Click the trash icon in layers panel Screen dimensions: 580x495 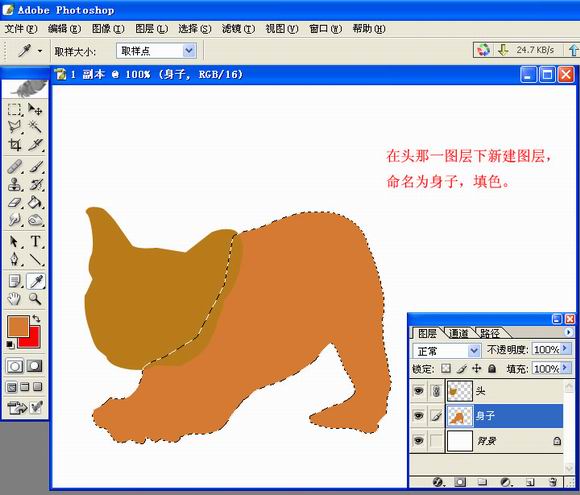pyautogui.click(x=553, y=482)
